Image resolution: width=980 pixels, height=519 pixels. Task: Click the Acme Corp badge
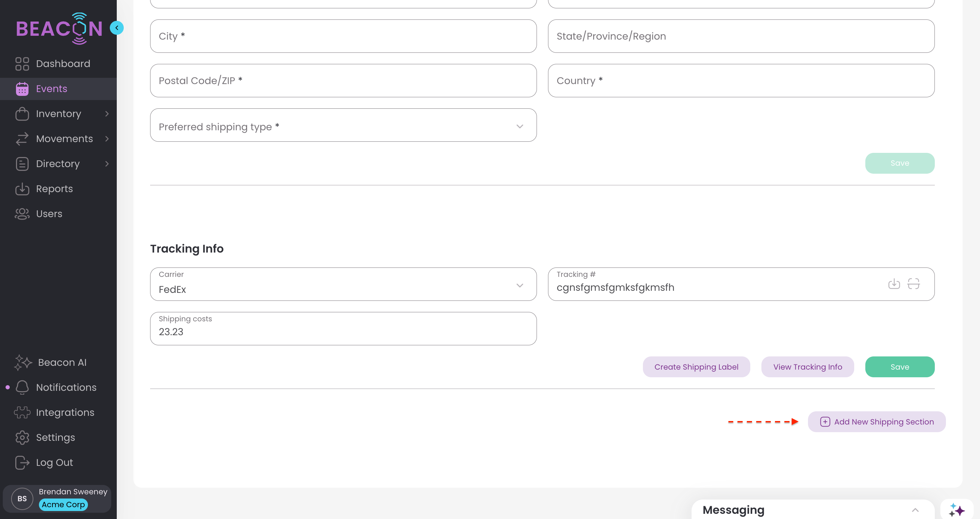pyautogui.click(x=63, y=504)
